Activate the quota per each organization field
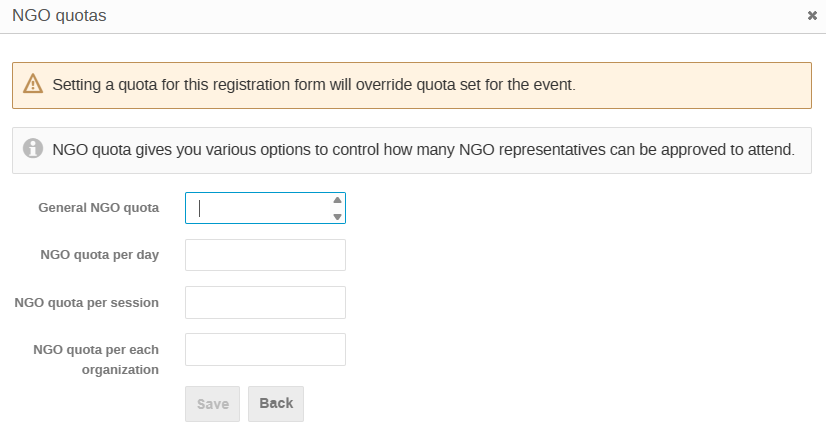The width and height of the screenshot is (826, 439). (x=265, y=349)
